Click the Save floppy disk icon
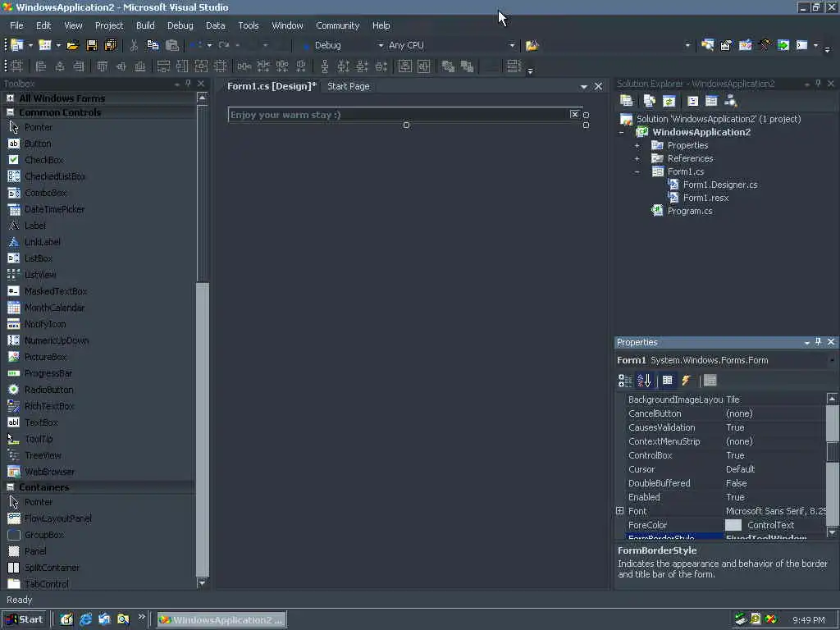Viewport: 840px width, 630px height. (92, 46)
